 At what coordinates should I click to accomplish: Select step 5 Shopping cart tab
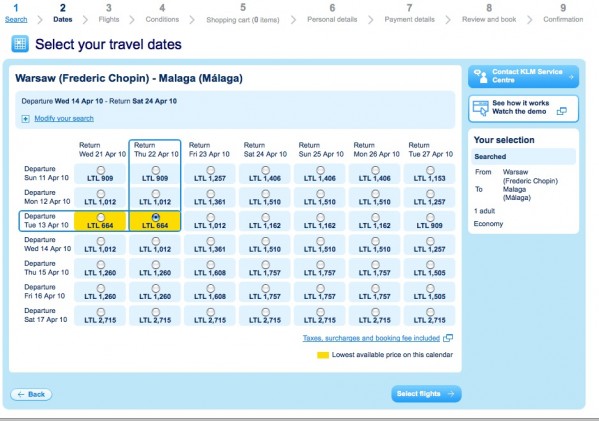coord(243,14)
